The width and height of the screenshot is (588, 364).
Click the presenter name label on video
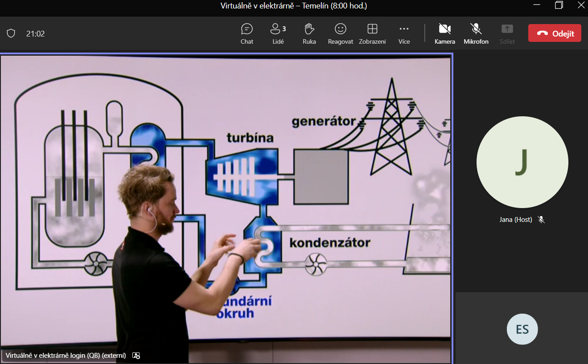click(66, 356)
